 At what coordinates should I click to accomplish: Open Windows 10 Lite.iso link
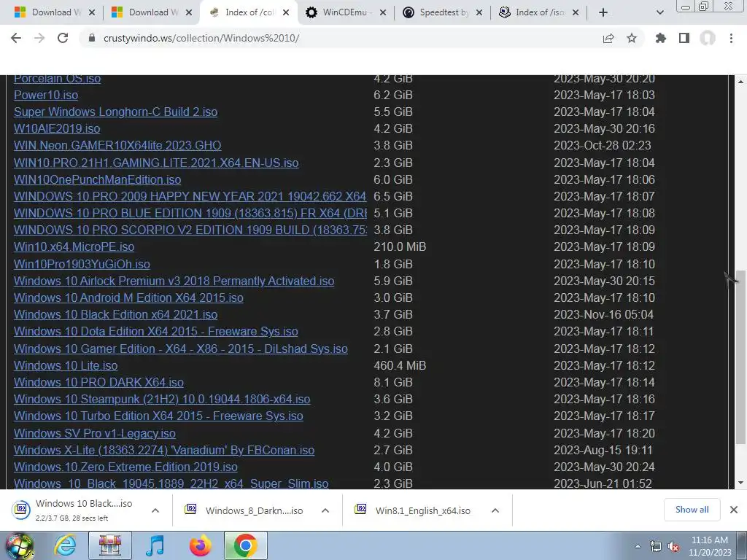click(65, 365)
